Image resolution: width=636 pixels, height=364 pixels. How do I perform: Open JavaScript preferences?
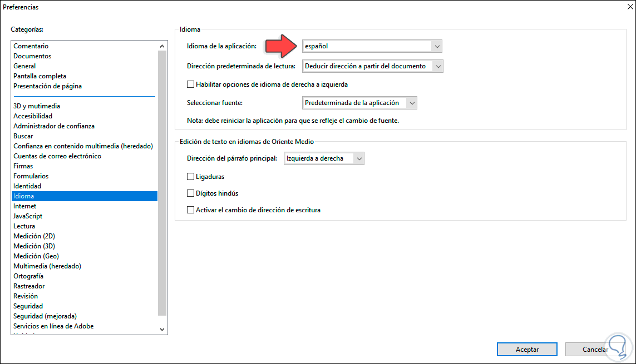click(x=28, y=216)
